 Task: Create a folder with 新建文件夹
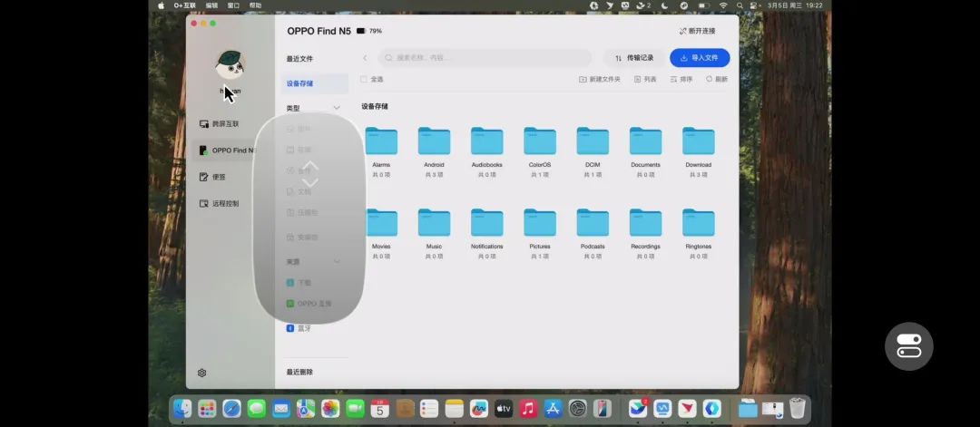600,79
